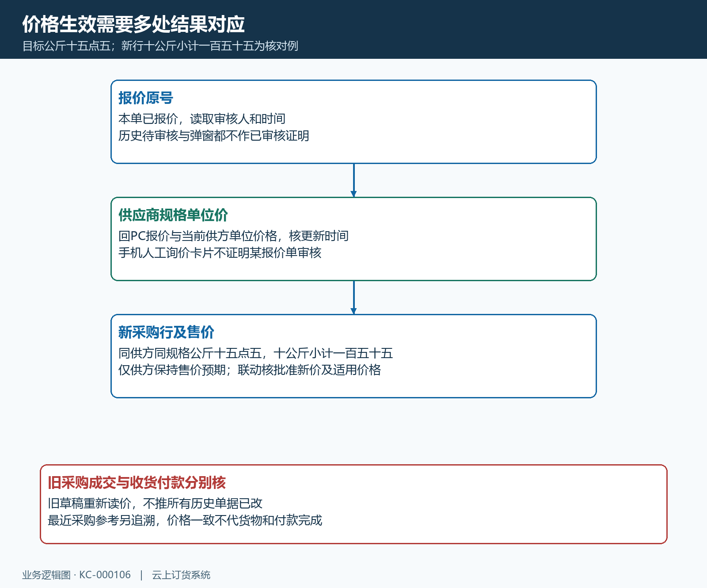Click the line 本单已报价，读取审核人和时间
This screenshot has height=588, width=707.
[202, 118]
